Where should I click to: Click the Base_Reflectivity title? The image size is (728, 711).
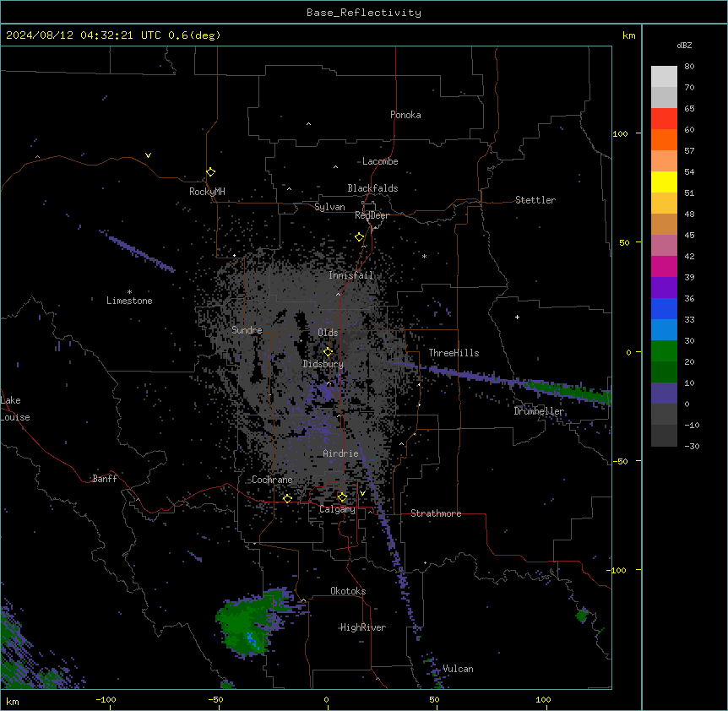click(364, 13)
